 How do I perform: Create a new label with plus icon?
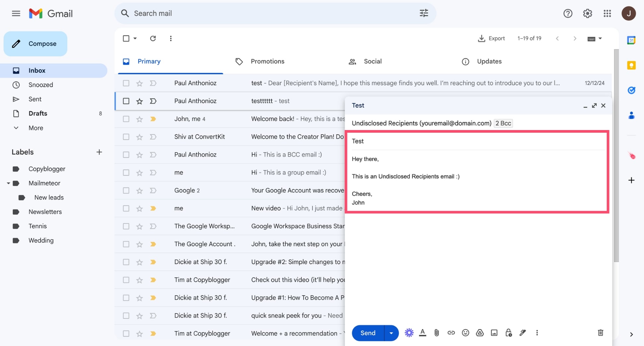[99, 152]
